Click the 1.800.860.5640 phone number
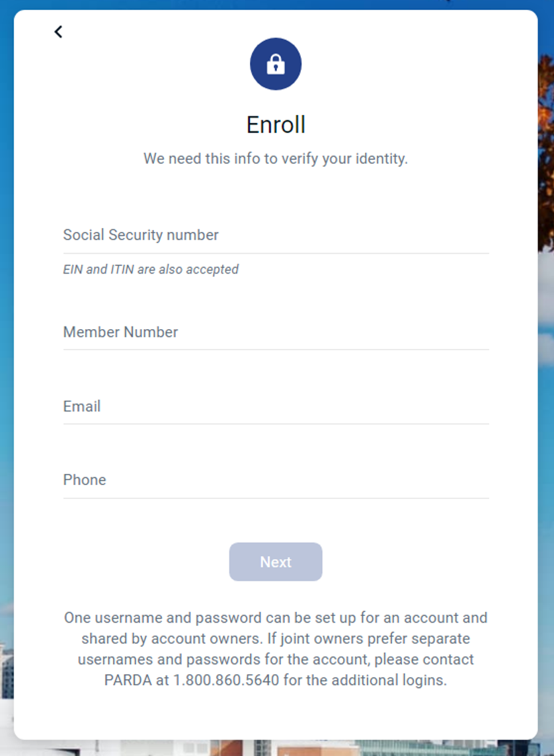This screenshot has height=756, width=554. pos(226,681)
